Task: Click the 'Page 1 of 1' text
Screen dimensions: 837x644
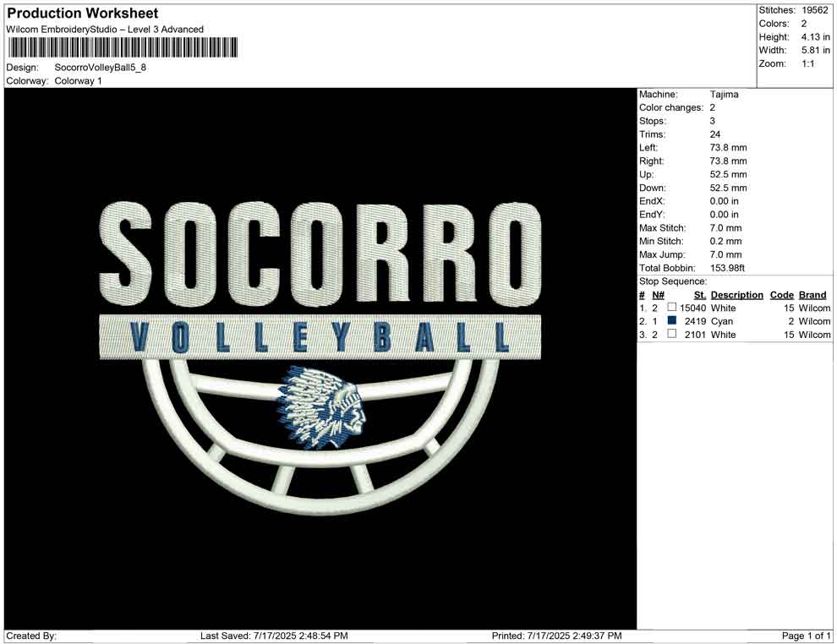Action: 806,636
